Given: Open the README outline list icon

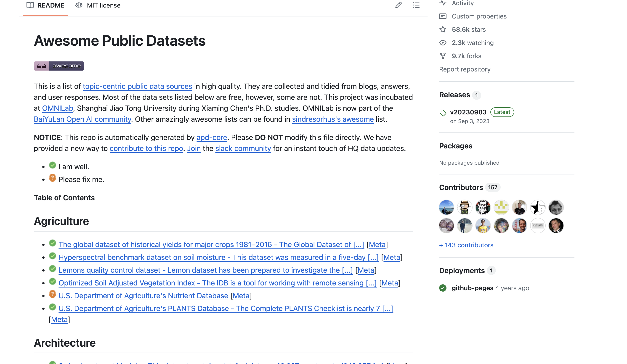Looking at the screenshot, I should coord(417,5).
